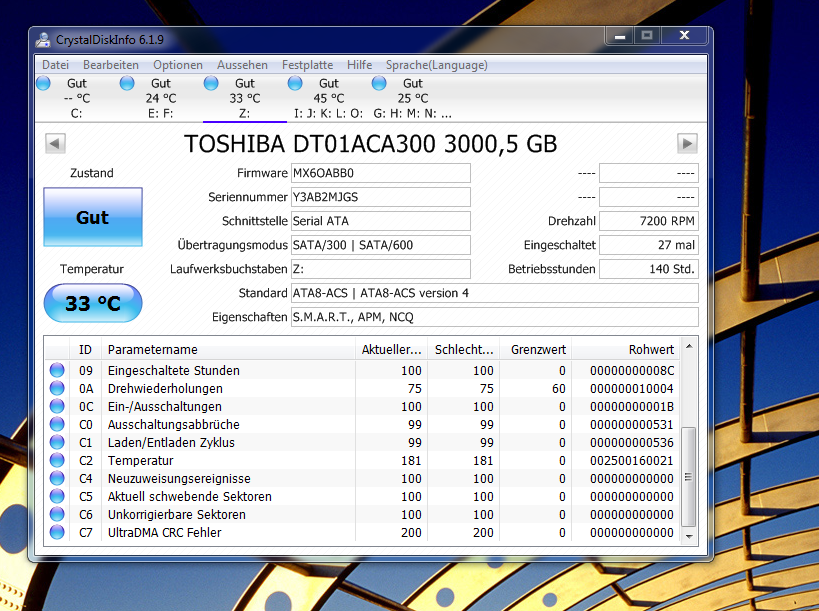819x611 pixels.
Task: Select the Drehwiederholungen parameter name
Action: (x=165, y=389)
